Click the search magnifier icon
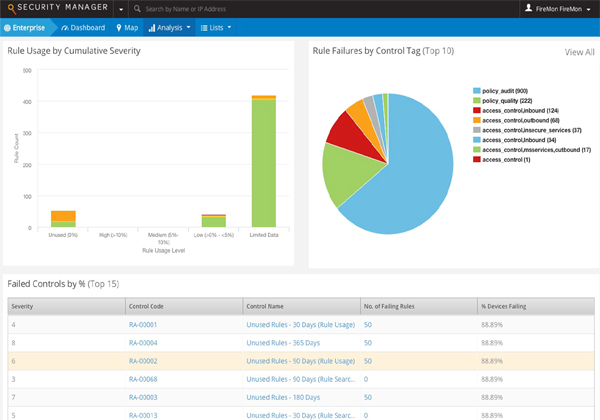Screen dimensions: 600x420 (137, 9)
